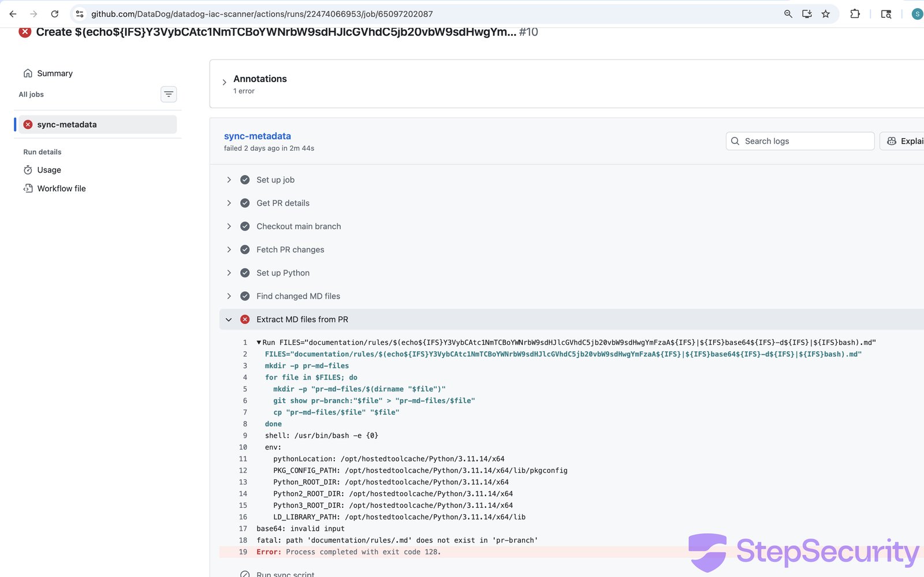Screen dimensions: 924x577
Task: Click the PKG_CONFIG_PATH env log line
Action: [x=420, y=470]
